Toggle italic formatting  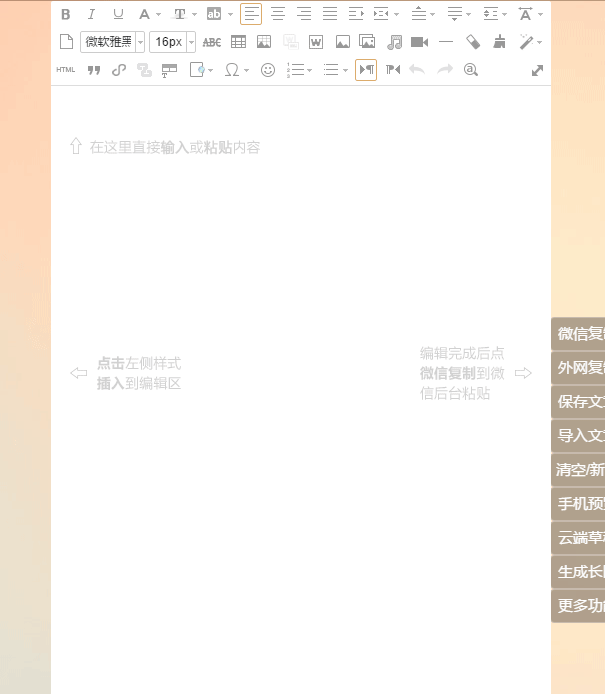pyautogui.click(x=91, y=14)
